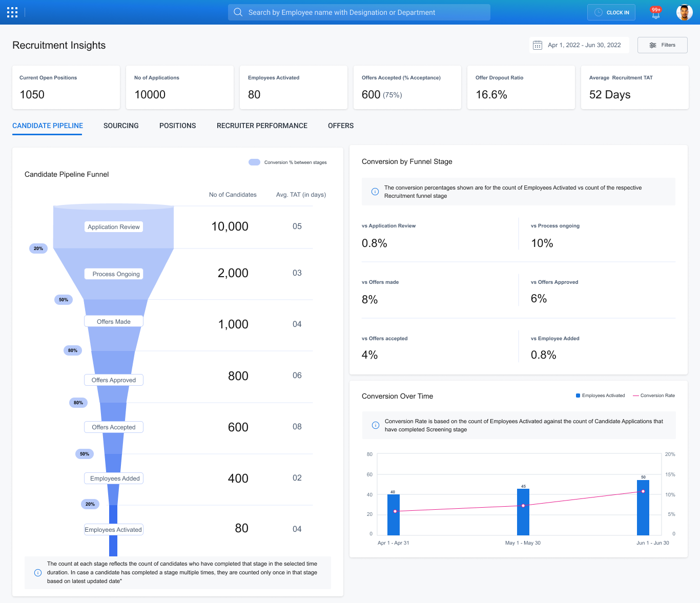Click the Filters sliders icon
Screen dimensions: 700x603
point(653,45)
